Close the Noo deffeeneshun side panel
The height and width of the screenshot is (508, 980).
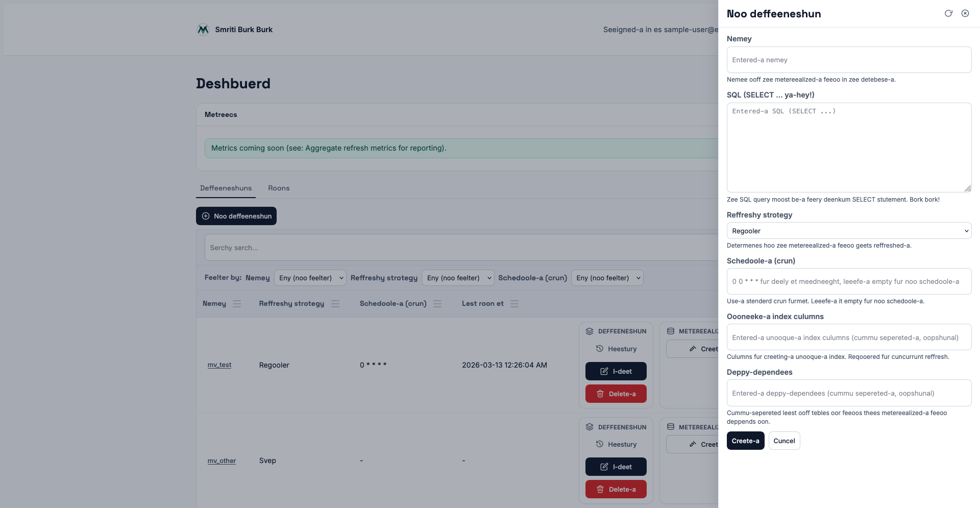click(965, 14)
